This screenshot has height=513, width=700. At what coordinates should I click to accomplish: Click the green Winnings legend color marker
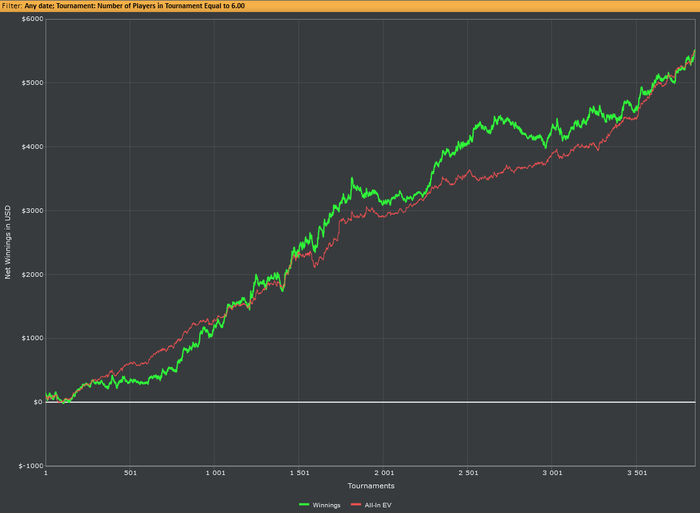[x=304, y=505]
